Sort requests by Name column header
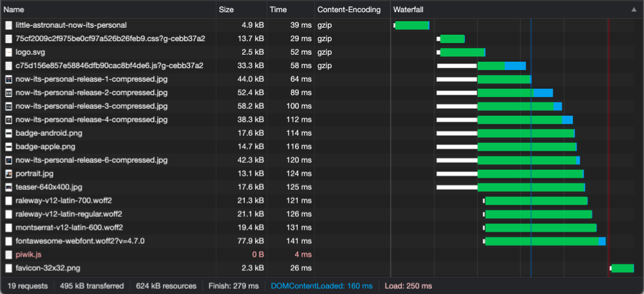This screenshot has width=644, height=294. tap(14, 10)
